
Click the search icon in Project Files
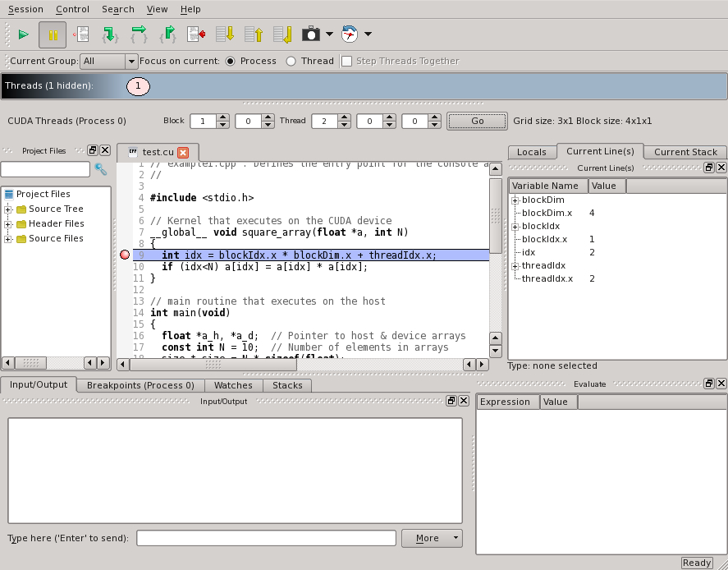point(101,169)
